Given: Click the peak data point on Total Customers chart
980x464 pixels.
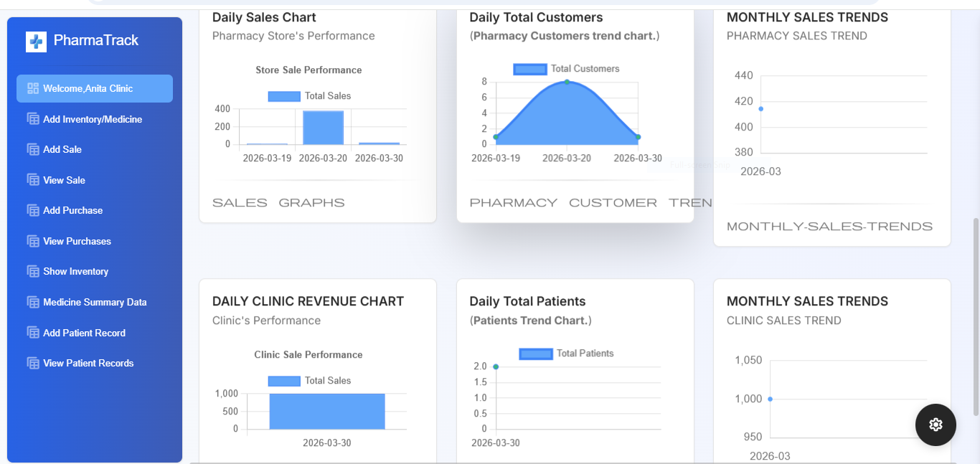Looking at the screenshot, I should (x=567, y=82).
